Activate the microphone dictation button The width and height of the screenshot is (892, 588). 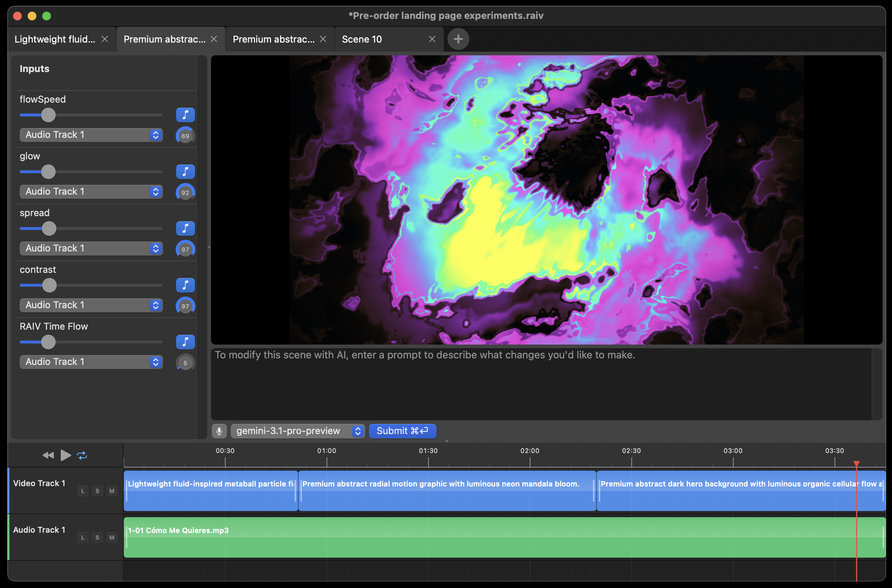[x=219, y=431]
